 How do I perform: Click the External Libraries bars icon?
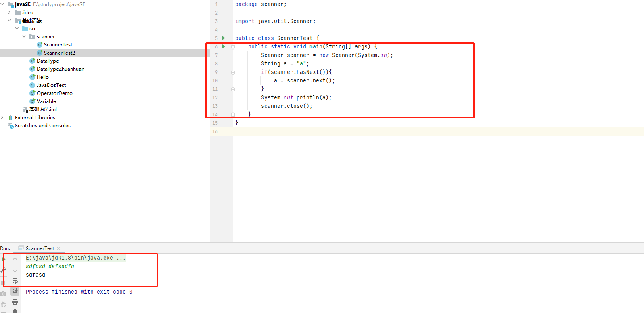click(10, 118)
